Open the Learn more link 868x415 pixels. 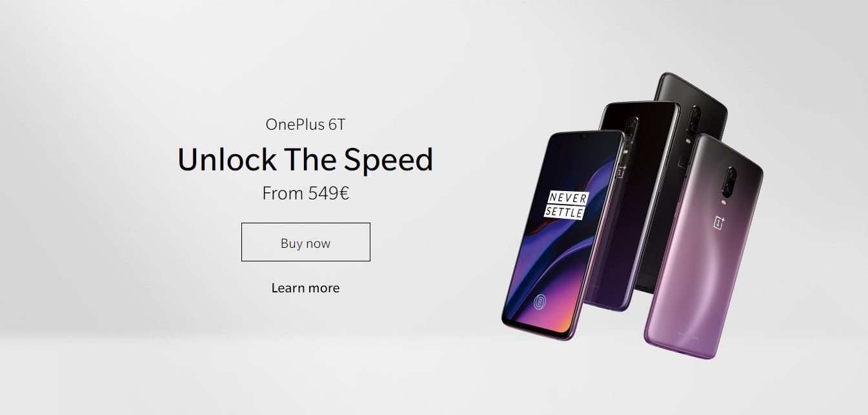tap(305, 288)
